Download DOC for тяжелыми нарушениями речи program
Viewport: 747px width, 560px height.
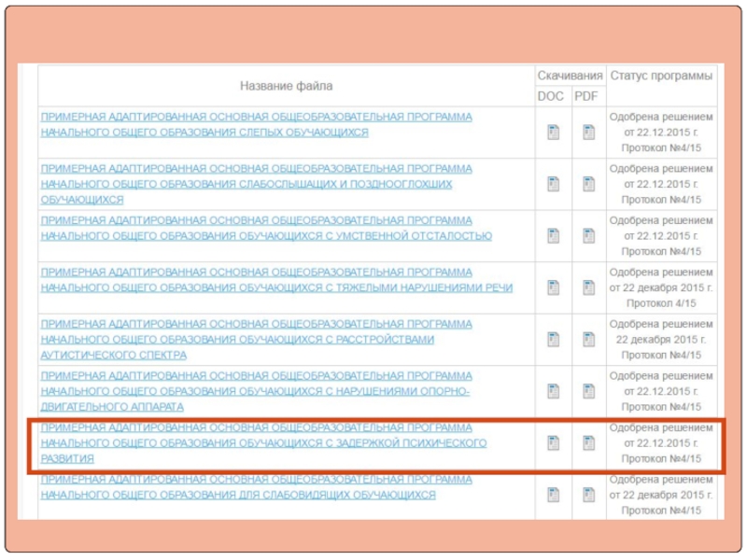pos(553,287)
